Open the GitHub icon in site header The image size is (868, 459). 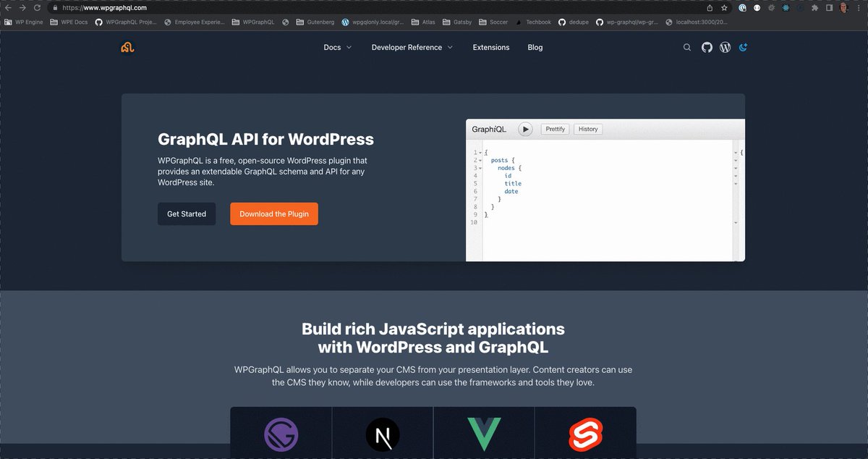(707, 47)
